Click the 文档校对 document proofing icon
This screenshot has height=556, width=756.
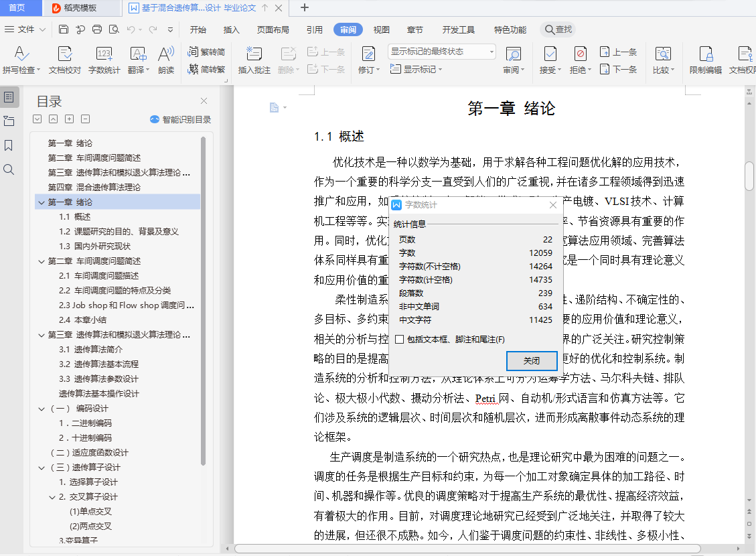click(64, 60)
